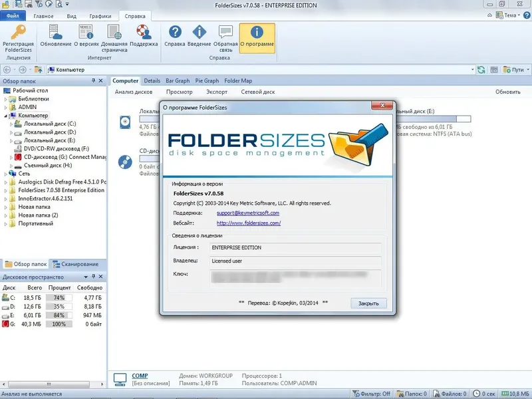Expand Библиотеки tree node
Screen dimensions: 532x399
5,99
